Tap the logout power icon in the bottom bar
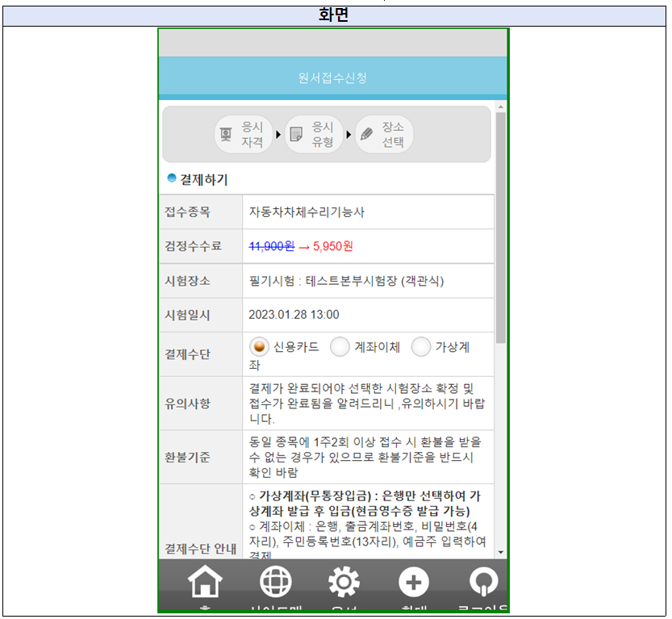The height and width of the screenshot is (619, 672). 484,582
